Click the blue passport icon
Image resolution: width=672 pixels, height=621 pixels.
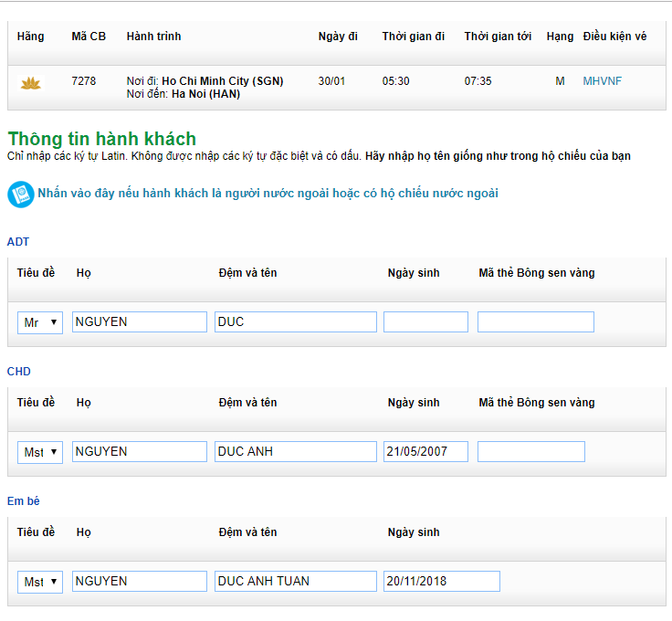(x=21, y=195)
